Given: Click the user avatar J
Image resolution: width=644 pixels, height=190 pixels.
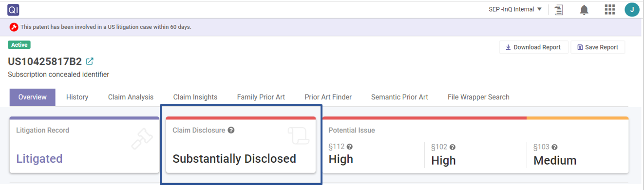Looking at the screenshot, I should [x=632, y=10].
